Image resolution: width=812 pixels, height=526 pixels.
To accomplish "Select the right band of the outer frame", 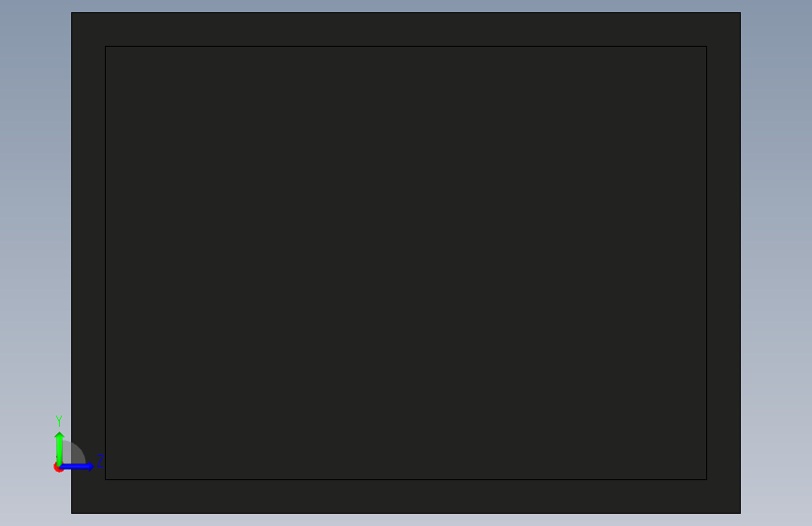I will pyautogui.click(x=723, y=263).
